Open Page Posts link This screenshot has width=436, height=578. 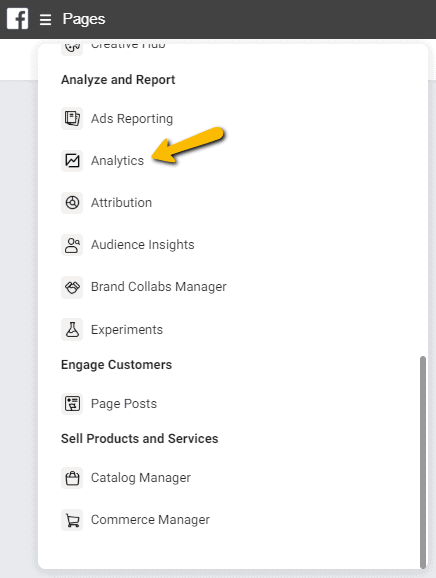tap(123, 404)
